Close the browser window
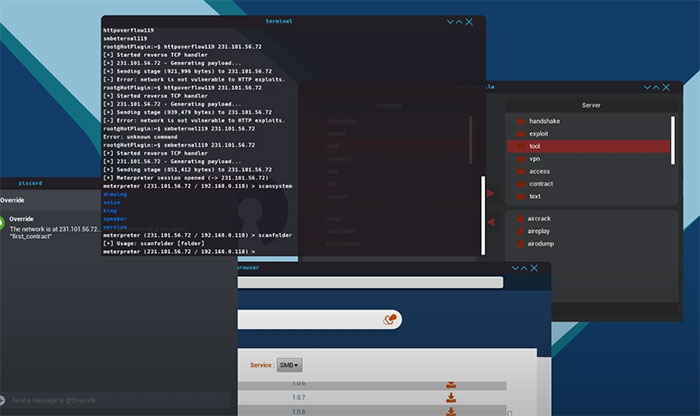This screenshot has width=700, height=416. pyautogui.click(x=534, y=268)
